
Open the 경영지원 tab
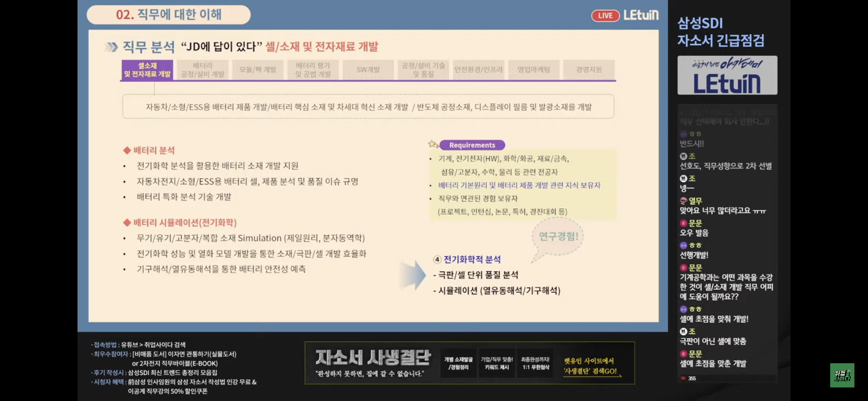[x=589, y=70]
